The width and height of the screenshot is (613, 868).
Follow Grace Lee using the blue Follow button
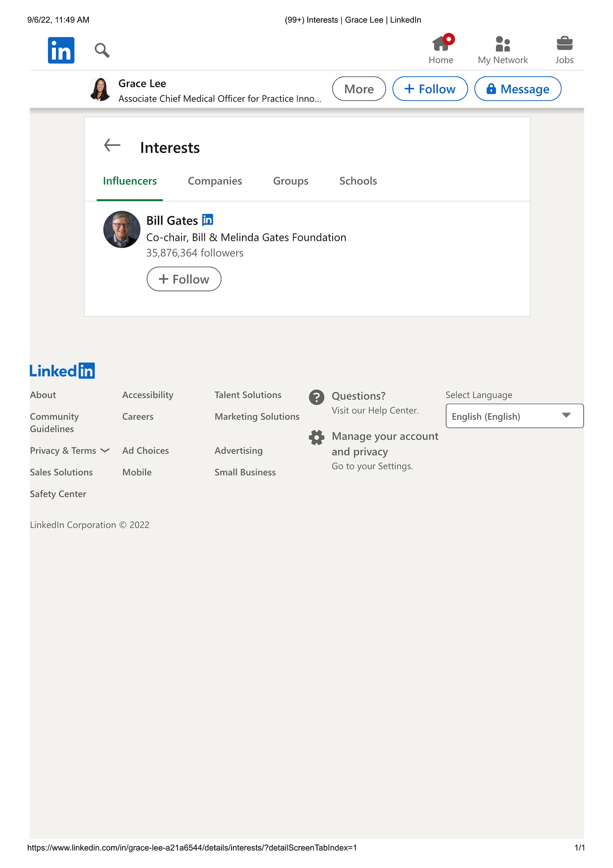point(430,89)
